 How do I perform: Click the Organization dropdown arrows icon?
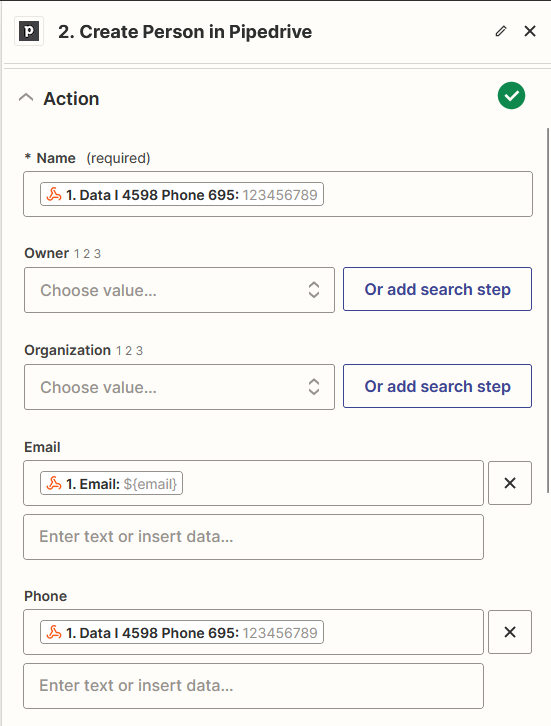314,387
